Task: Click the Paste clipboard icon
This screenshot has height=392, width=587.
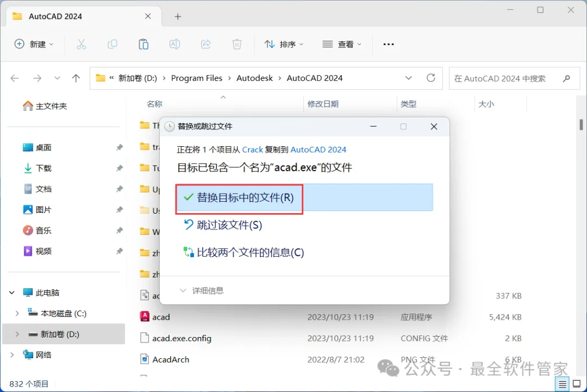Action: coord(143,44)
